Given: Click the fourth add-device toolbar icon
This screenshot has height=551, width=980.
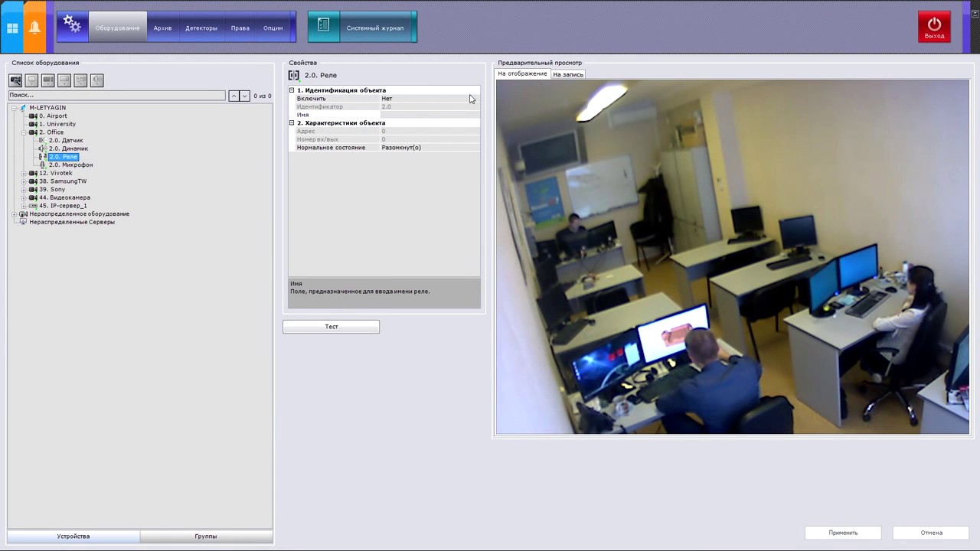Looking at the screenshot, I should click(x=64, y=80).
